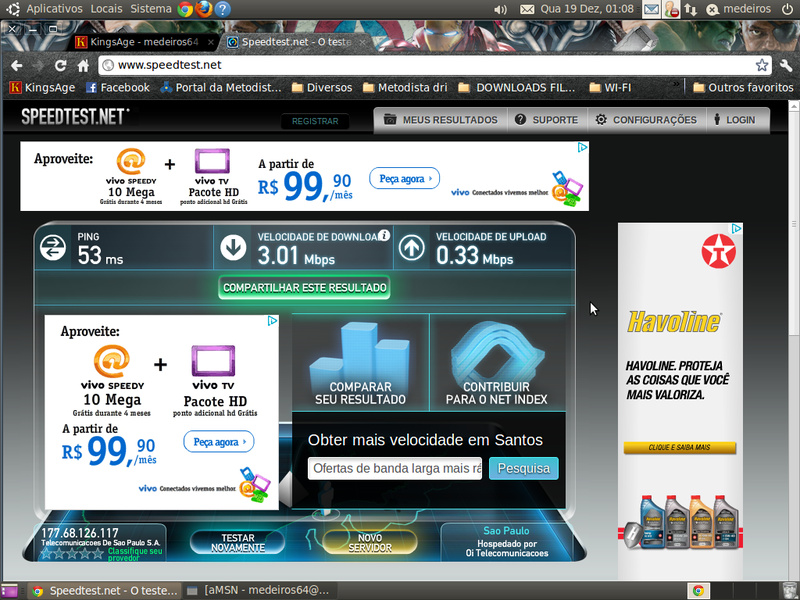Expand DOWNLOADS FIL... bookmarks folder
The image size is (800, 600).
517,88
